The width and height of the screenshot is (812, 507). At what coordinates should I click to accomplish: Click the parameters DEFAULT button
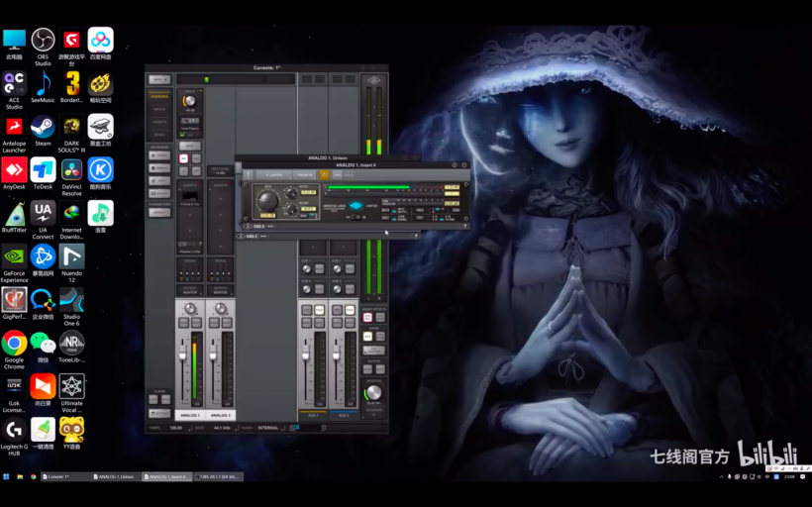pyautogui.click(x=159, y=212)
